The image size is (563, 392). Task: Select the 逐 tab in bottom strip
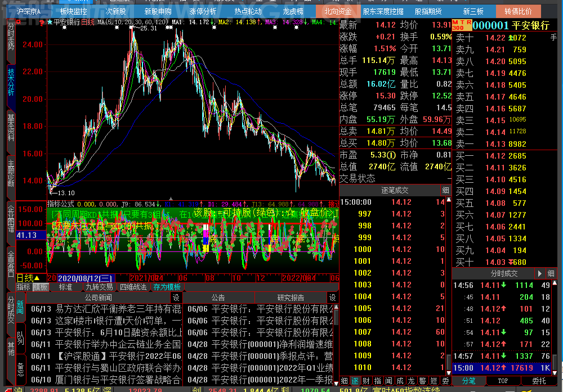(x=355, y=381)
